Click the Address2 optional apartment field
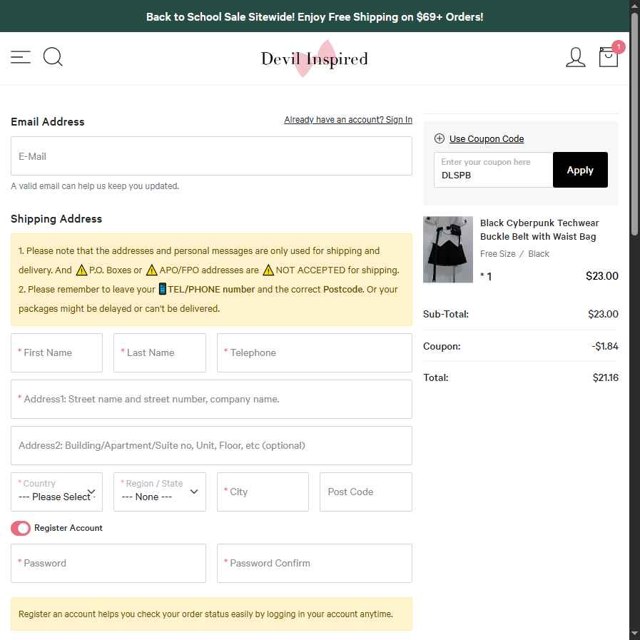Screen dimensions: 640x640 (x=211, y=445)
